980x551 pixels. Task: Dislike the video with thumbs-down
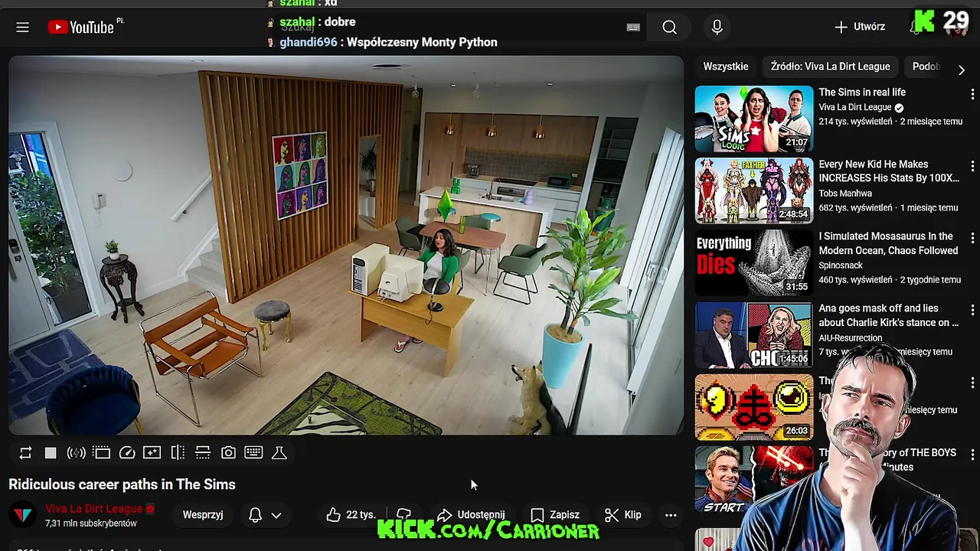tap(403, 515)
